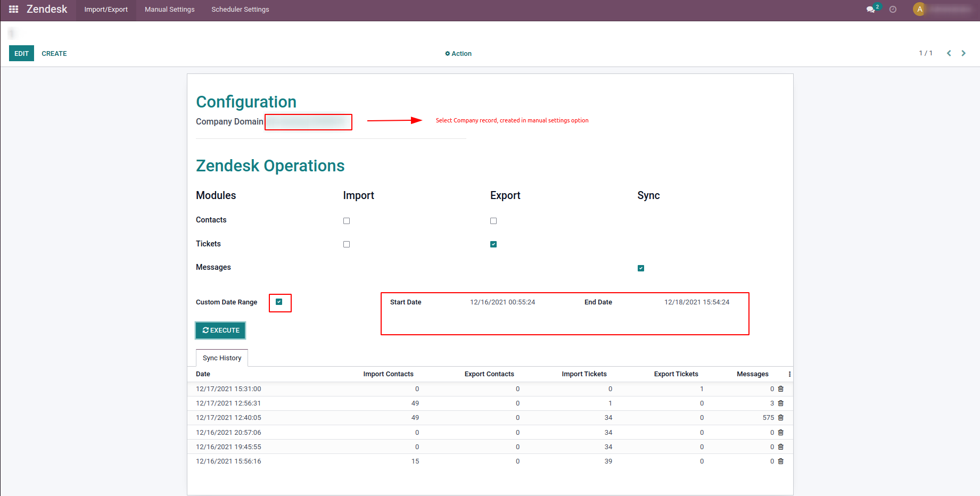Click the Zendesk app title
Viewport: 980px width, 496px height.
click(47, 9)
